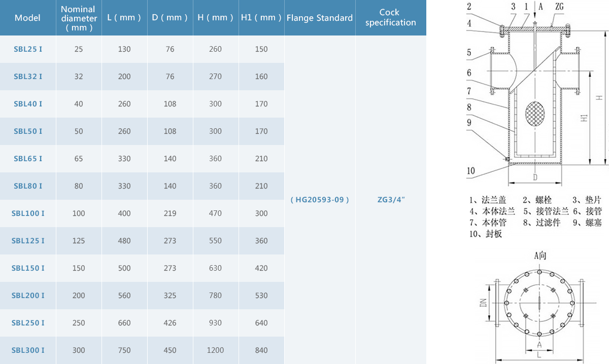Select the SBL100 I model row label

pyautogui.click(x=28, y=213)
